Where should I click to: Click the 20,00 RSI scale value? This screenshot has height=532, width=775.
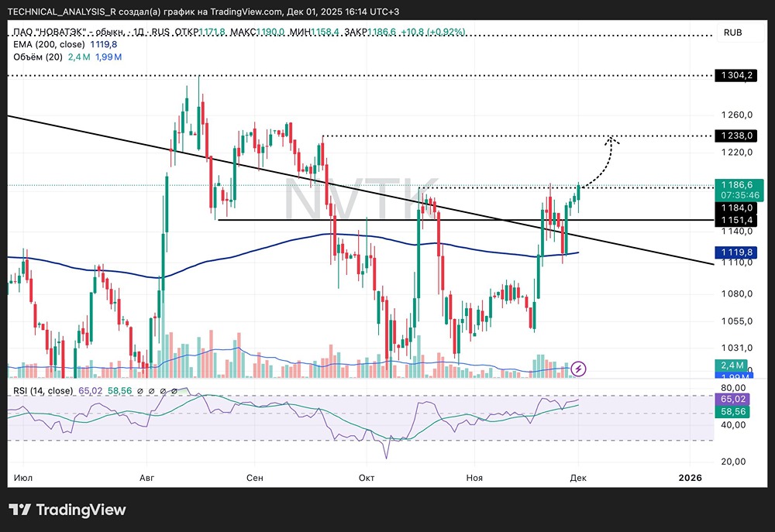pos(733,462)
